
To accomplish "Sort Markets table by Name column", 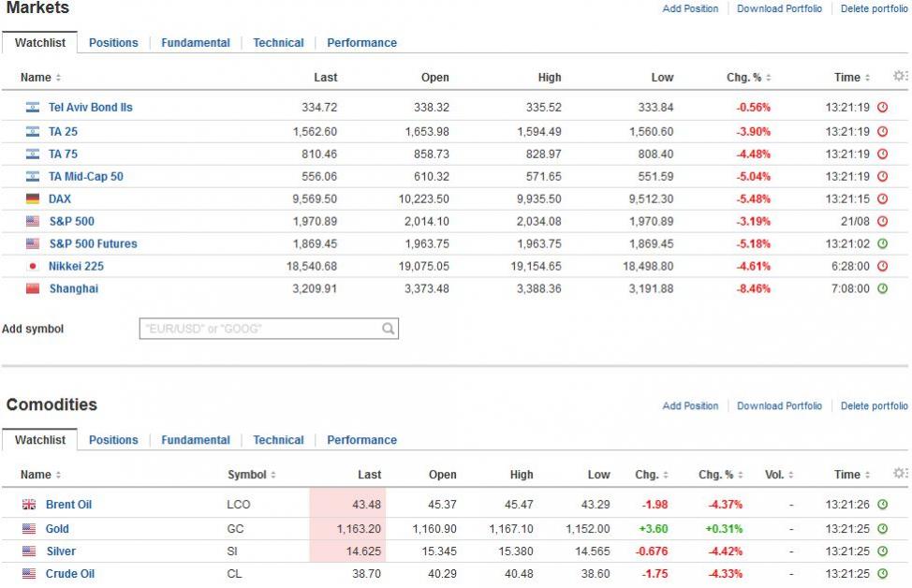I will point(40,78).
